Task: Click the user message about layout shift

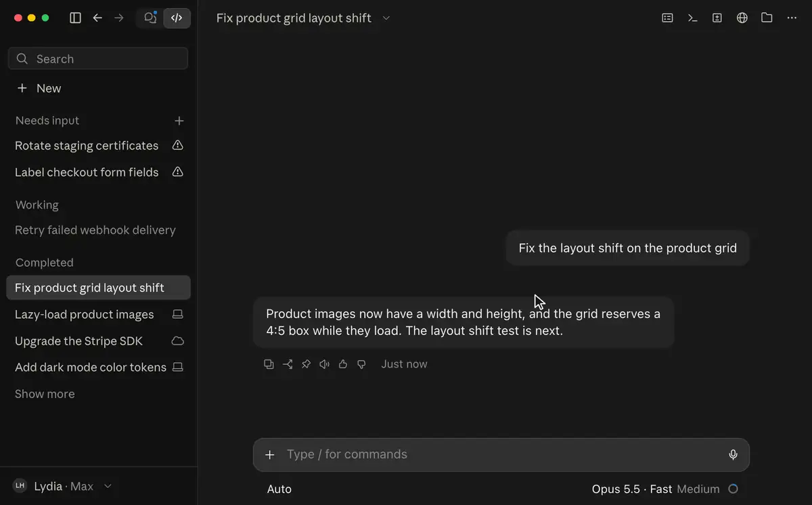Action: pos(628,248)
